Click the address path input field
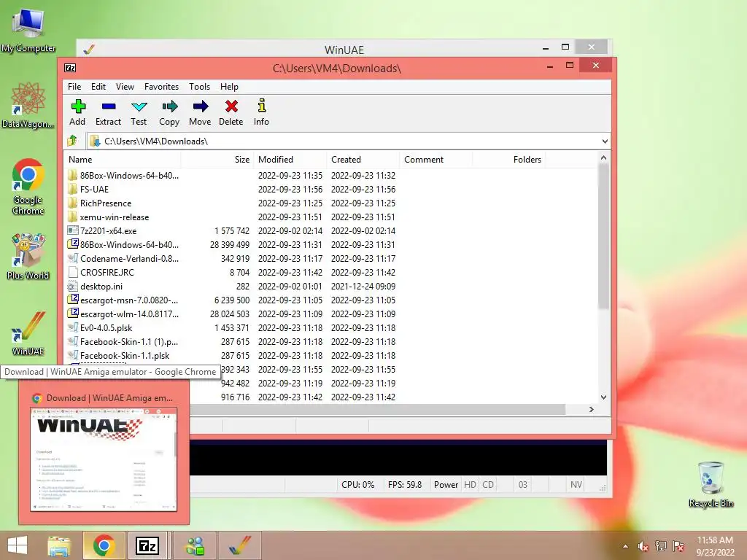Viewport: 747px width, 560px height. 344,141
